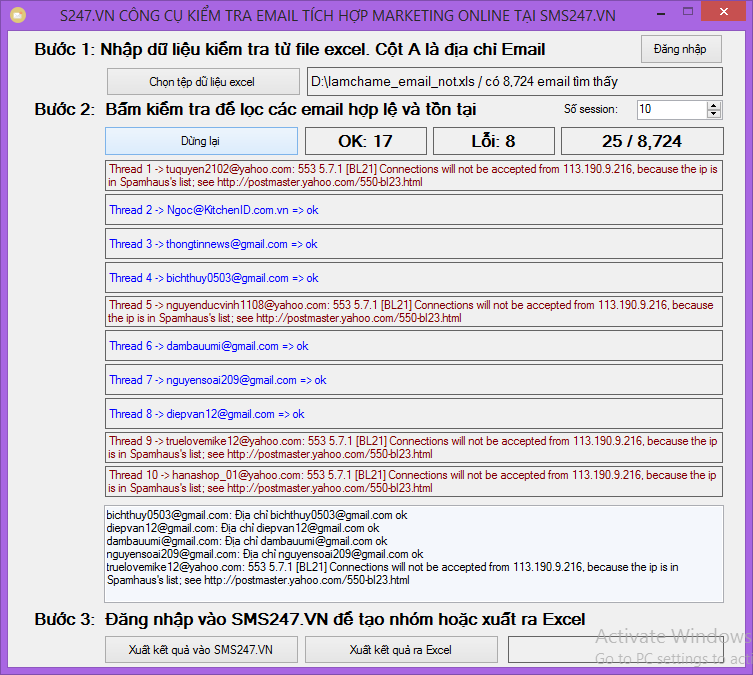
Task: Click the Số session label
Action: [591, 109]
